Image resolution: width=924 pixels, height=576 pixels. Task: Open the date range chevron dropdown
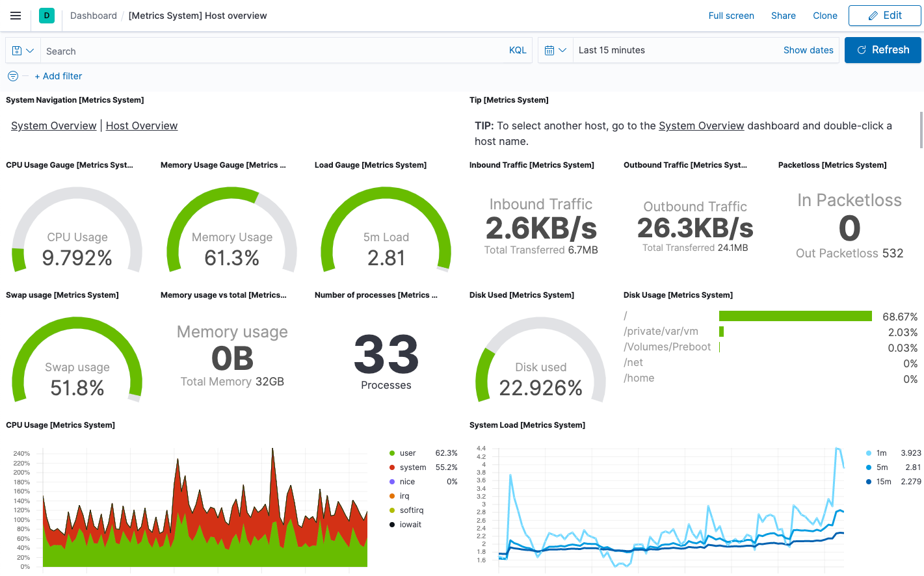pyautogui.click(x=562, y=50)
